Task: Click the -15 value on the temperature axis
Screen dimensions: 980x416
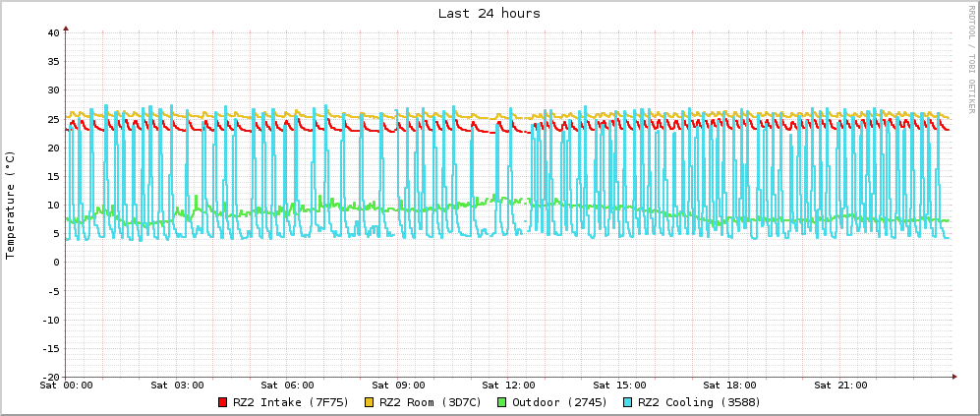Action: (50, 348)
